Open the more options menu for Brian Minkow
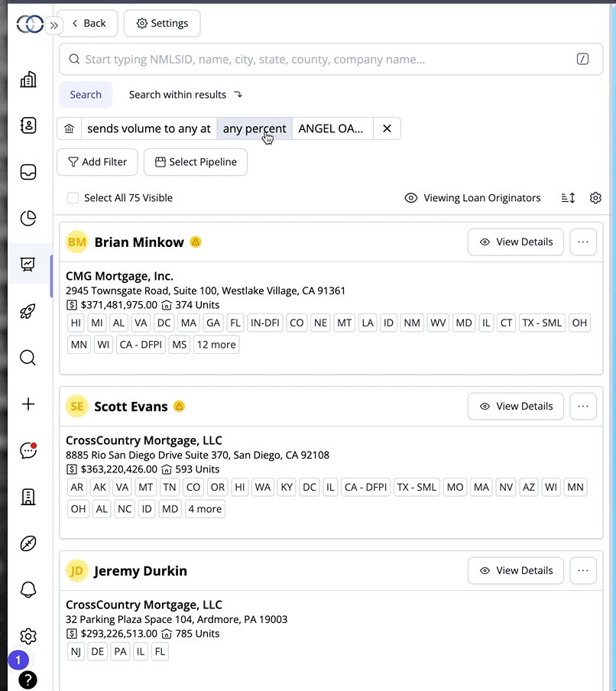Screen dimensions: 616x691 pyautogui.click(x=583, y=242)
